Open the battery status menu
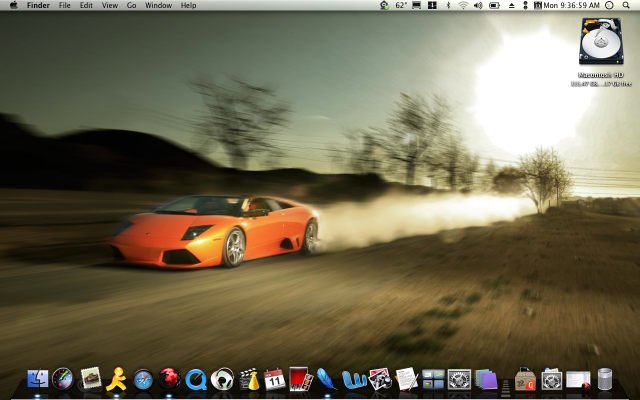 point(494,5)
